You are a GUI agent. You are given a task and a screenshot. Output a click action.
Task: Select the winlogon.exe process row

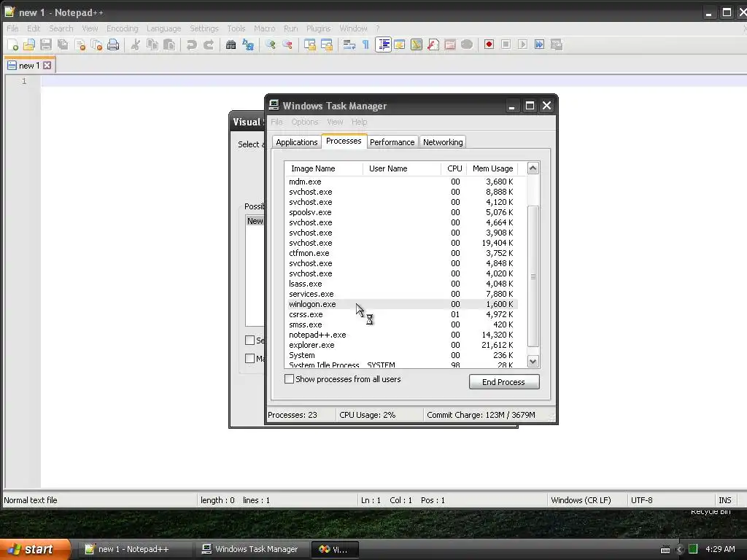[x=402, y=304]
